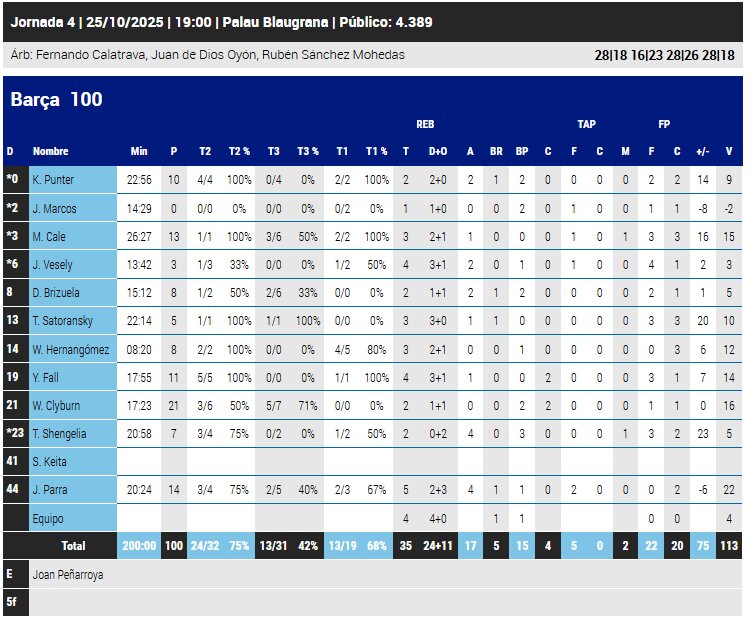This screenshot has width=749, height=621.
Task: Click W. Clyburn player name
Action: tap(55, 405)
